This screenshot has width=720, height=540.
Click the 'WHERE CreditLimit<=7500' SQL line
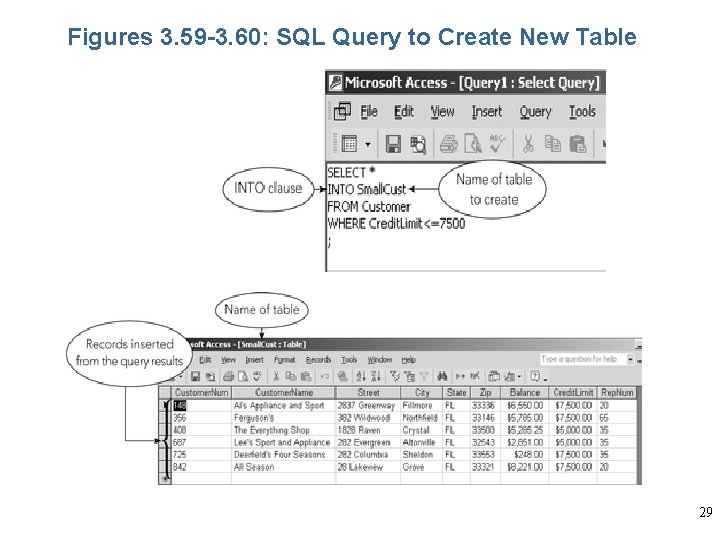[396, 224]
